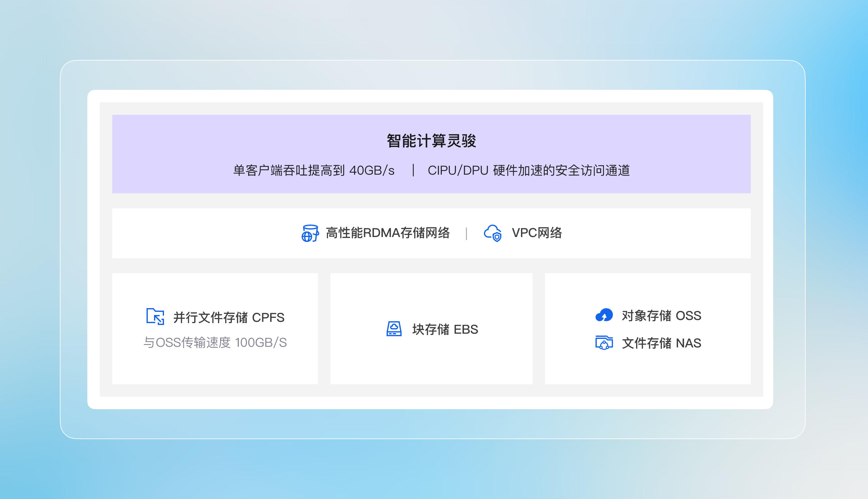This screenshot has width=868, height=499.
Task: Click the OSS cloud upload icon
Action: [604, 315]
